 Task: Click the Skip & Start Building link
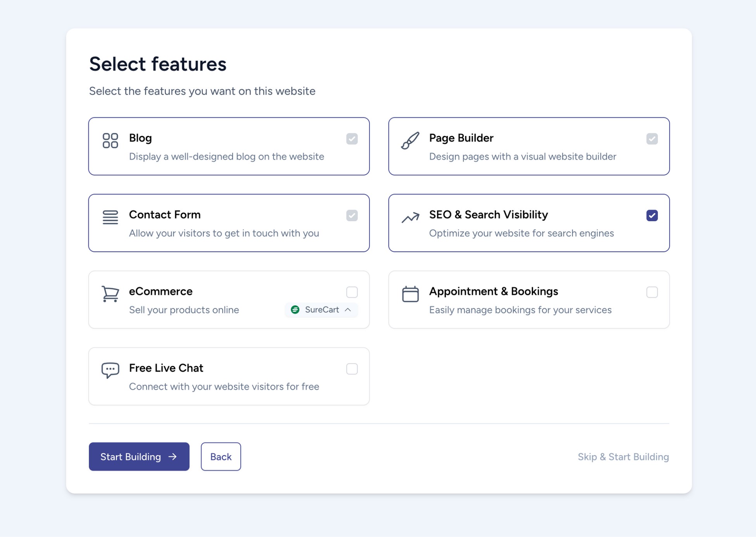tap(623, 457)
